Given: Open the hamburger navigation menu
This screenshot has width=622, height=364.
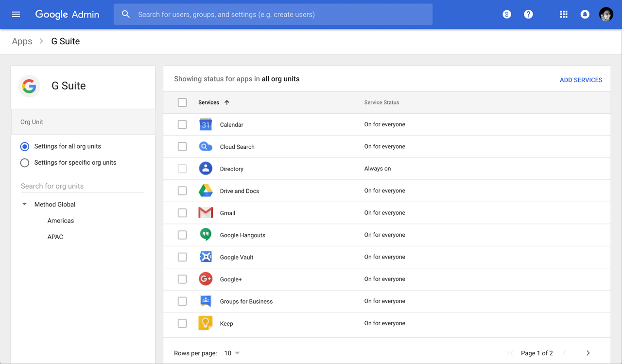Looking at the screenshot, I should point(16,14).
